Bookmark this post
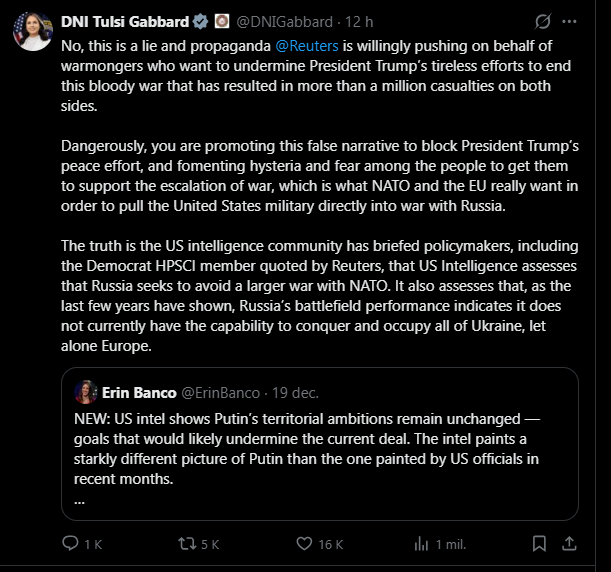 (541, 544)
